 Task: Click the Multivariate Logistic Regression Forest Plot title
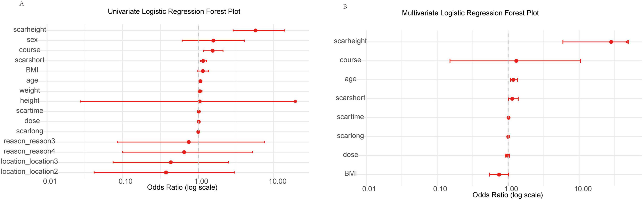click(470, 13)
